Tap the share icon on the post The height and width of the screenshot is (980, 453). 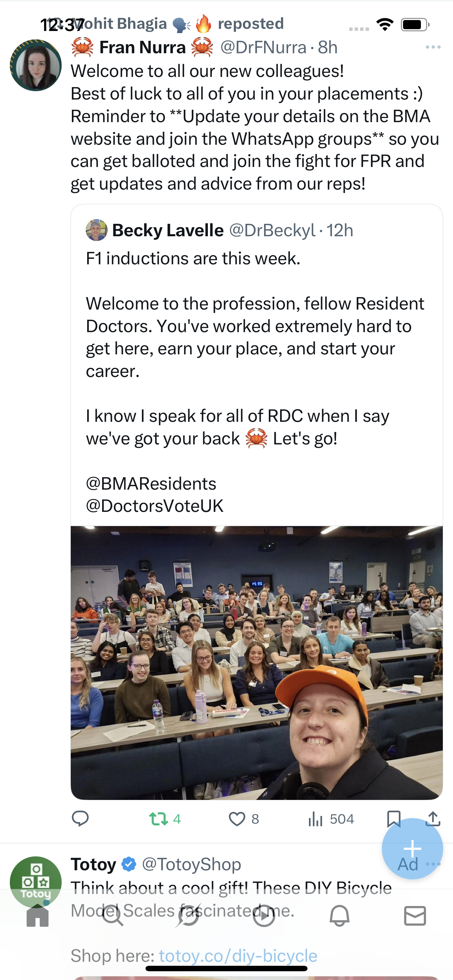point(433,819)
